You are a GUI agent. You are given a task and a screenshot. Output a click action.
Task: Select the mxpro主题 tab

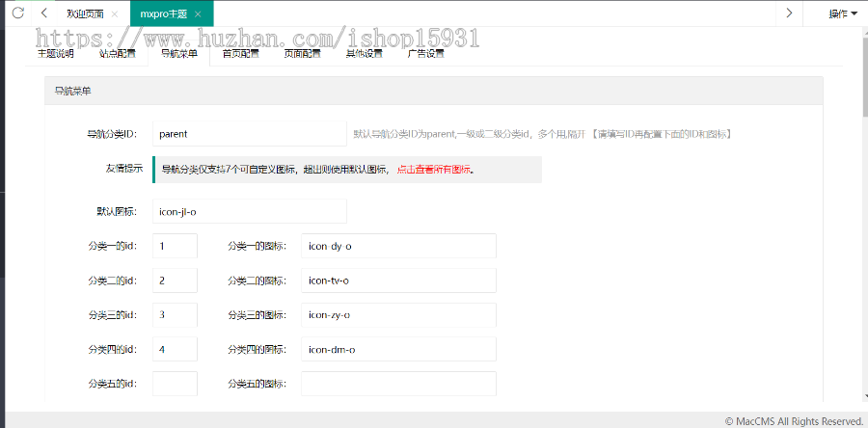pyautogui.click(x=164, y=14)
